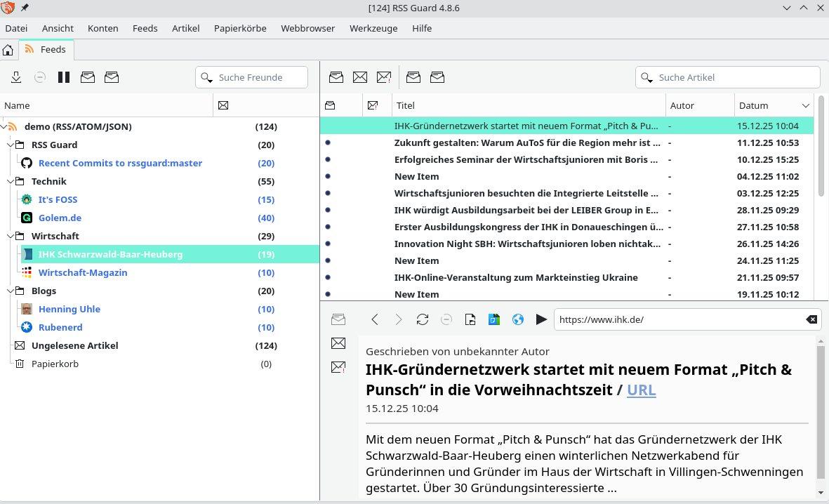Image resolution: width=829 pixels, height=504 pixels.
Task: Open the URL link in the article preview
Action: 641,390
